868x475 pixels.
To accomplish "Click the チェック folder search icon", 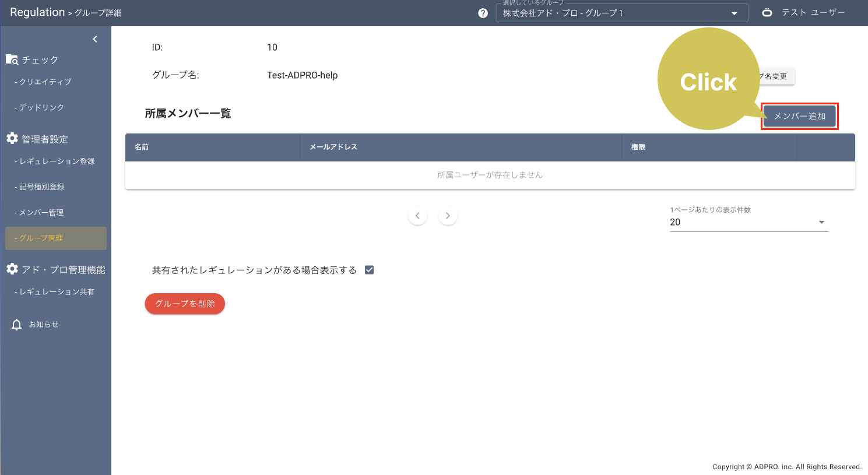I will click(12, 59).
